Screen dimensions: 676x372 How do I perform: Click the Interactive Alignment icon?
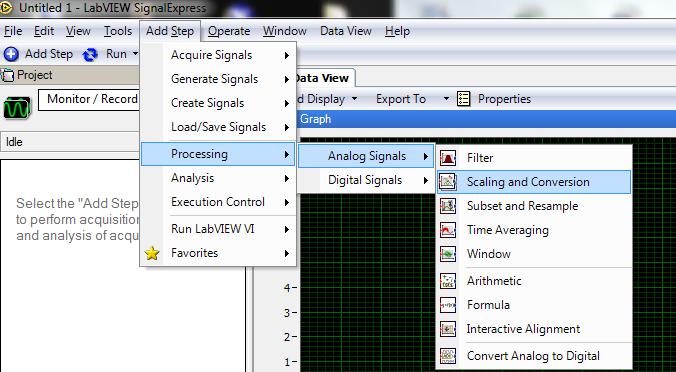coord(448,329)
